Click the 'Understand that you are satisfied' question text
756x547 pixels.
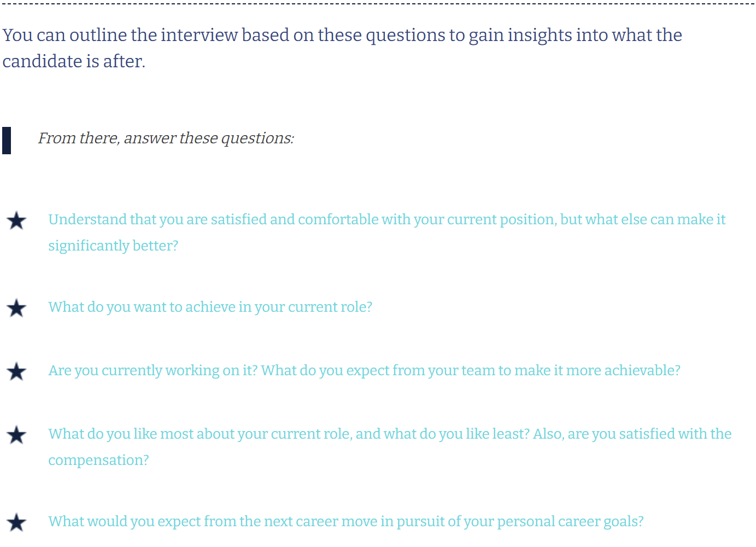pos(386,220)
